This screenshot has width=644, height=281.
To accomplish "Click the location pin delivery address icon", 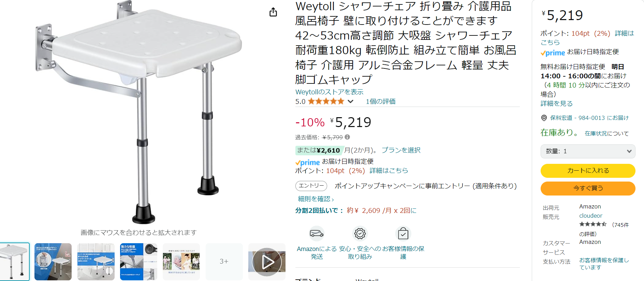I will [544, 118].
